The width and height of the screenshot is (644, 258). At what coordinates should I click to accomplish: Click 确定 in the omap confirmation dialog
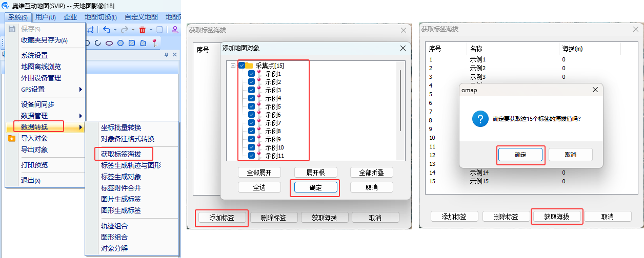[520, 155]
